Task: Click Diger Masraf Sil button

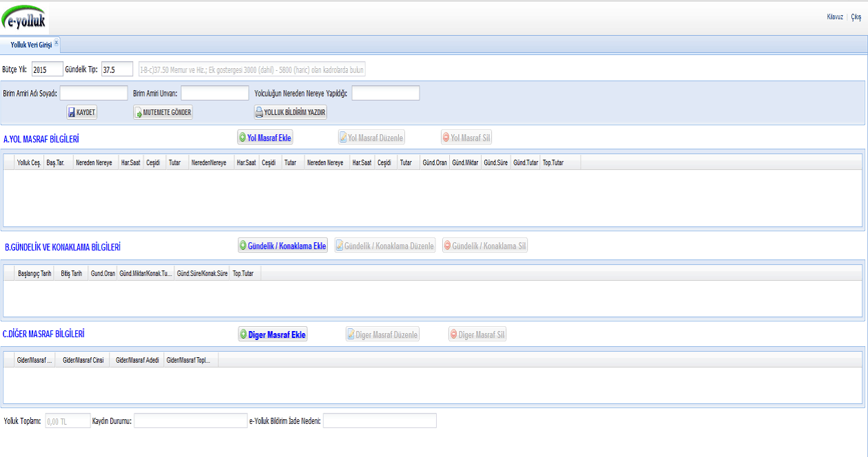Action: click(477, 334)
